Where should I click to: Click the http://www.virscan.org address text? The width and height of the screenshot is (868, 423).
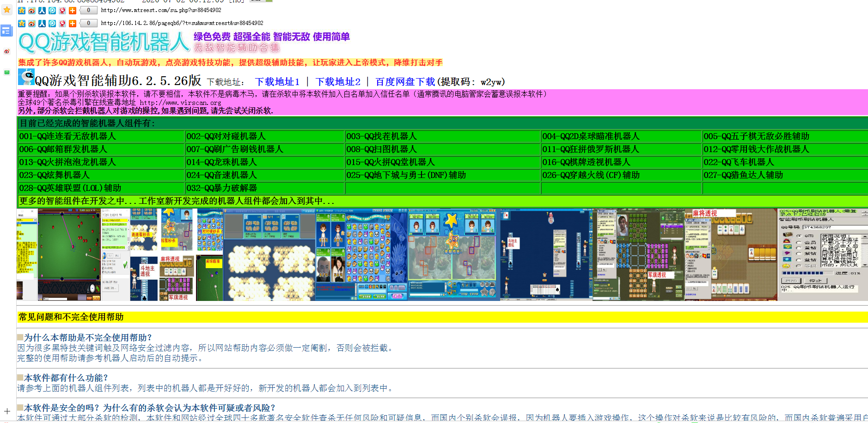point(180,103)
